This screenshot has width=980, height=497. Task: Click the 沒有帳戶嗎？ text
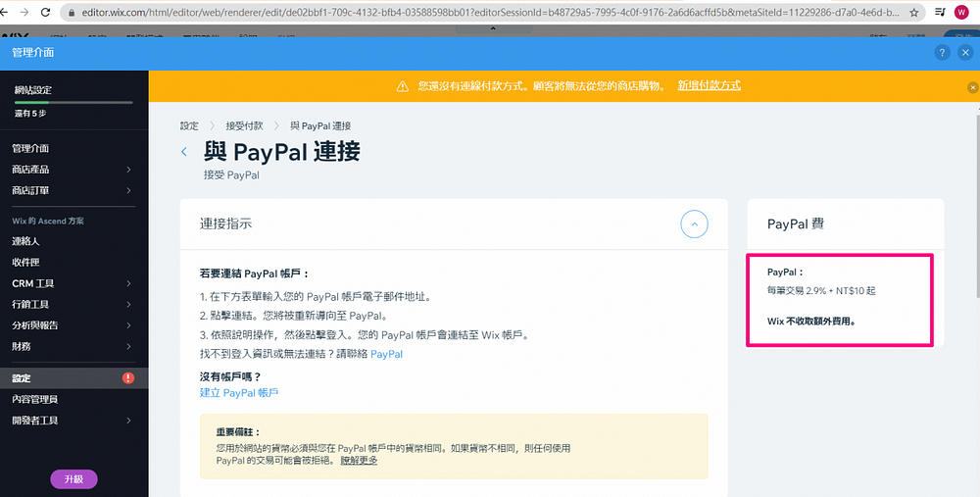tap(230, 377)
